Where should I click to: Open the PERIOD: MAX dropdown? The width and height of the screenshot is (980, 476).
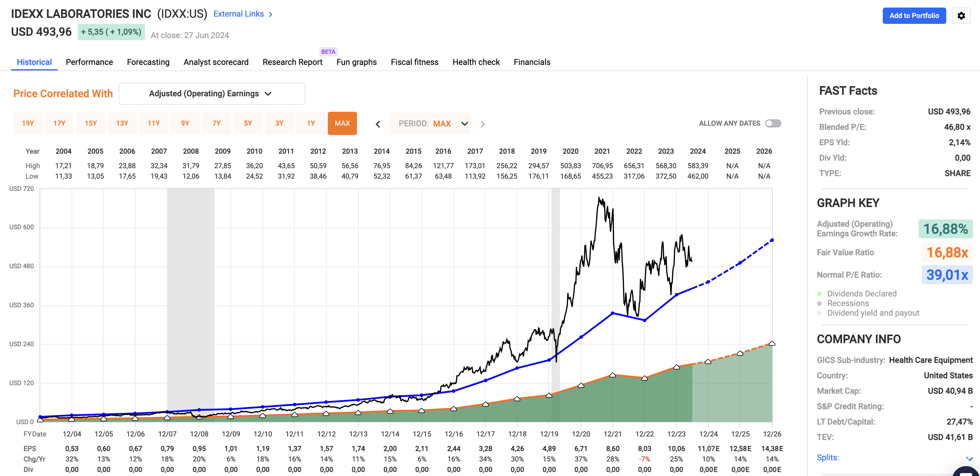pyautogui.click(x=430, y=124)
